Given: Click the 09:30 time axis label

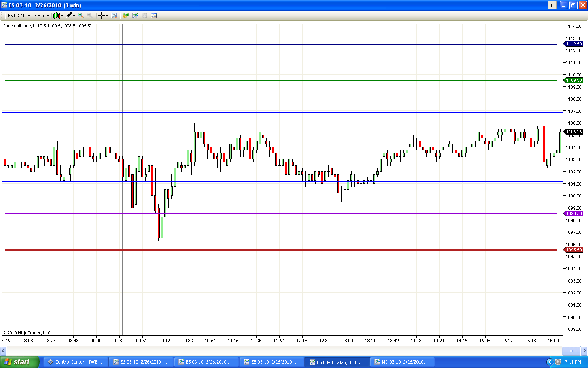Looking at the screenshot, I should [x=119, y=341].
